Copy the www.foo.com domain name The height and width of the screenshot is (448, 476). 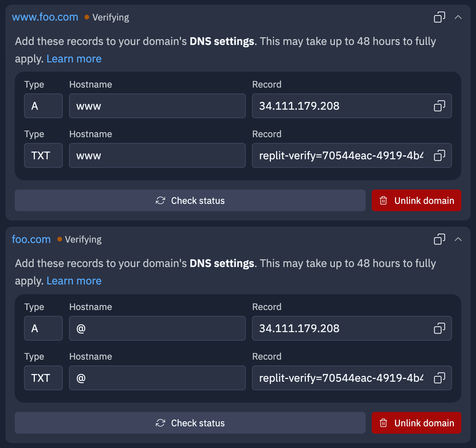[440, 17]
